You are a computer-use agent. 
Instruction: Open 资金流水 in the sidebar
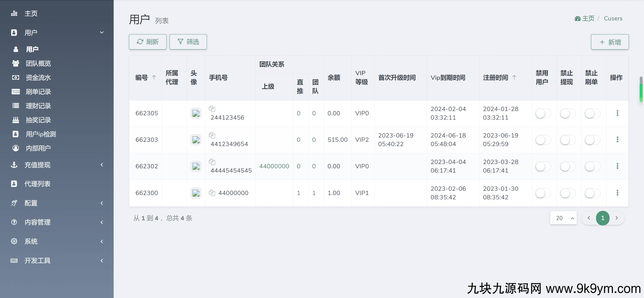[x=38, y=77]
